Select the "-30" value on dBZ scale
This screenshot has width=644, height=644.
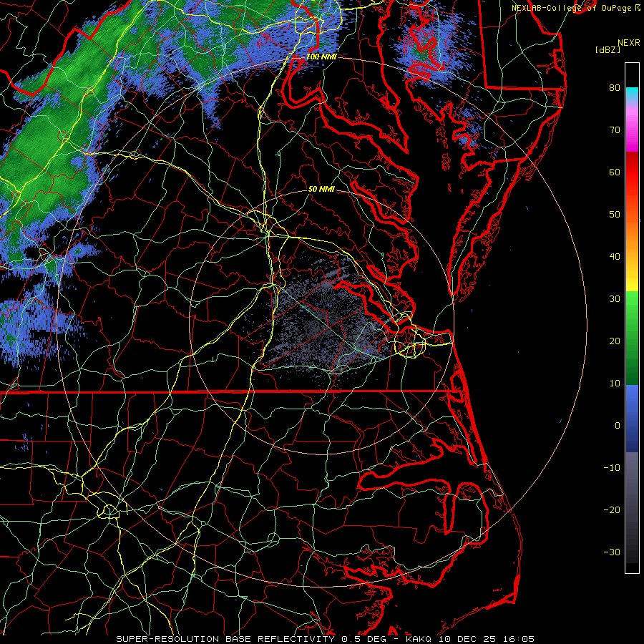click(x=612, y=552)
